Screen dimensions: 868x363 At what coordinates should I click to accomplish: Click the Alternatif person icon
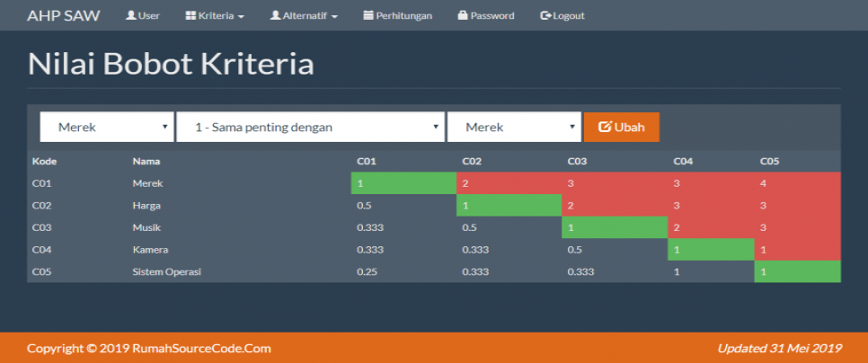[x=275, y=15]
